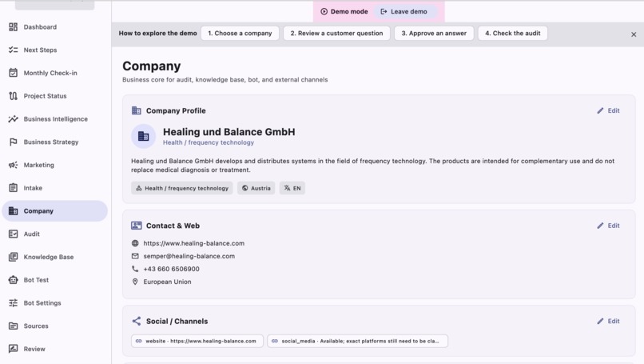Image resolution: width=644 pixels, height=364 pixels.
Task: Click the Company Profile section building icon
Action: click(137, 110)
